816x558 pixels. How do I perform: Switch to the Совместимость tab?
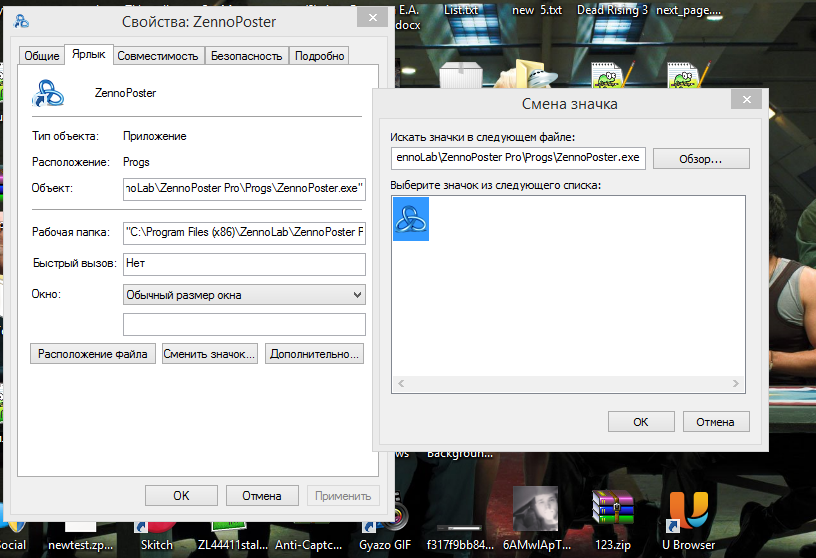(x=158, y=56)
